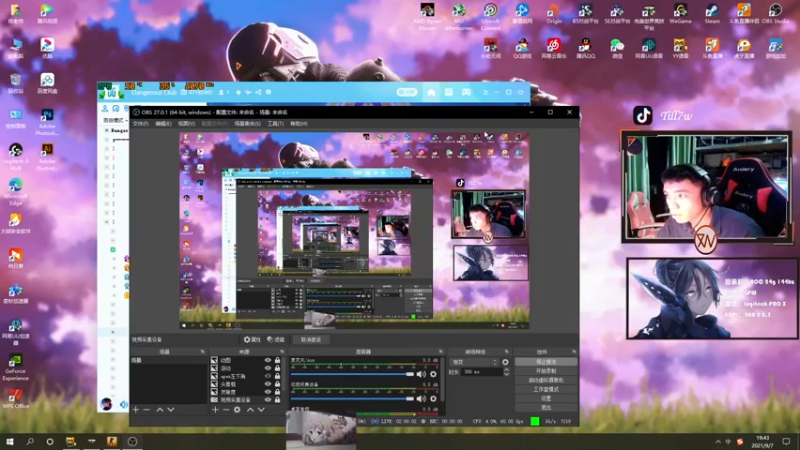Unlock the 滚动 source lock
The height and width of the screenshot is (450, 800).
click(x=278, y=368)
